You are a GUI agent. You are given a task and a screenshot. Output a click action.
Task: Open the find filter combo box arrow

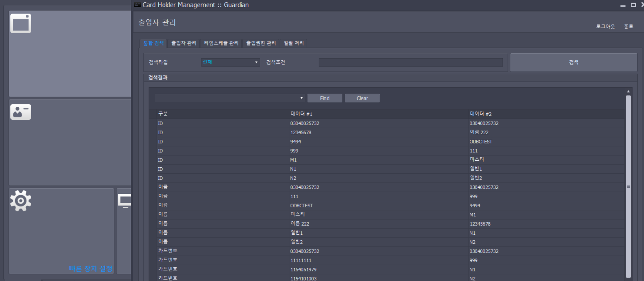tap(301, 98)
